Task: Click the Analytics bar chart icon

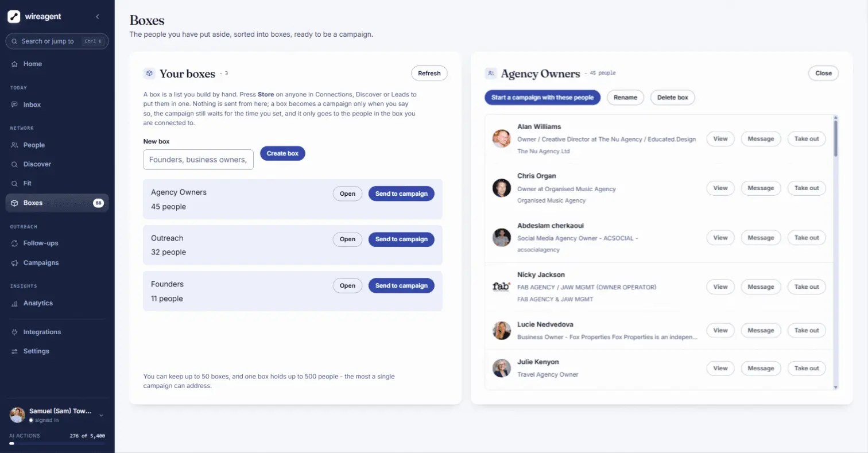Action: point(14,303)
